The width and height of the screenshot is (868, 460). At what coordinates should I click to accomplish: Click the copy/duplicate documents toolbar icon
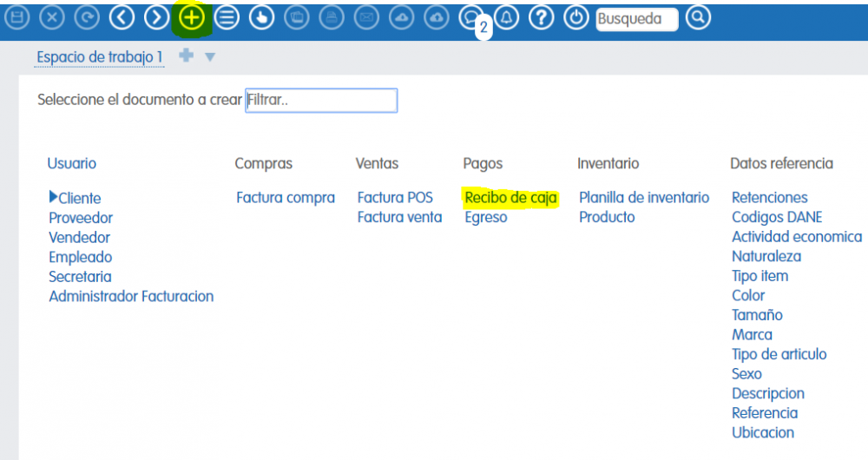tap(297, 17)
